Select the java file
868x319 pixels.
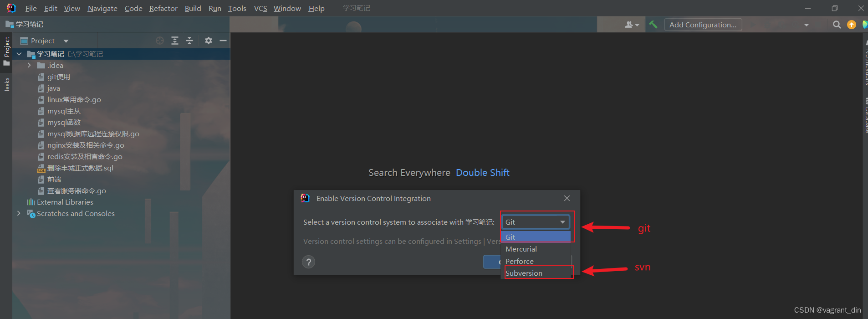(x=53, y=88)
